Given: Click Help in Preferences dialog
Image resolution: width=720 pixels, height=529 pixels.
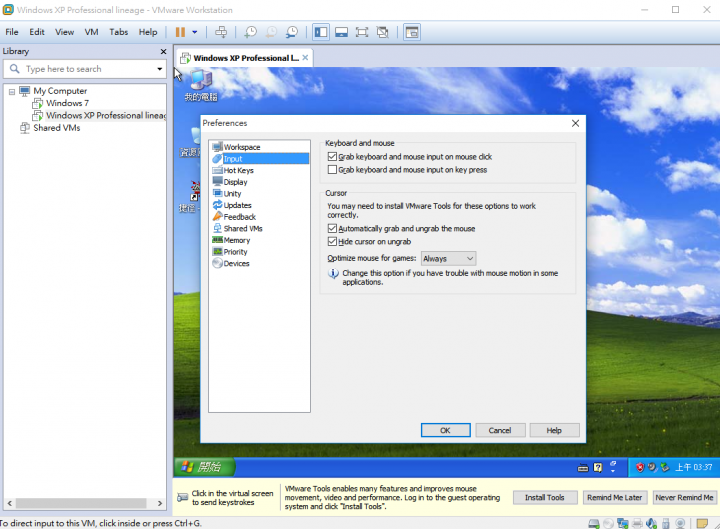Looking at the screenshot, I should (554, 430).
